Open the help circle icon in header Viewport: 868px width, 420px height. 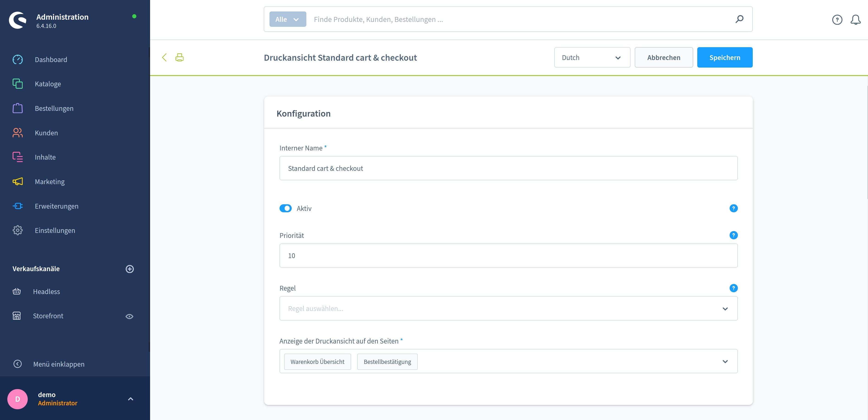coord(837,20)
